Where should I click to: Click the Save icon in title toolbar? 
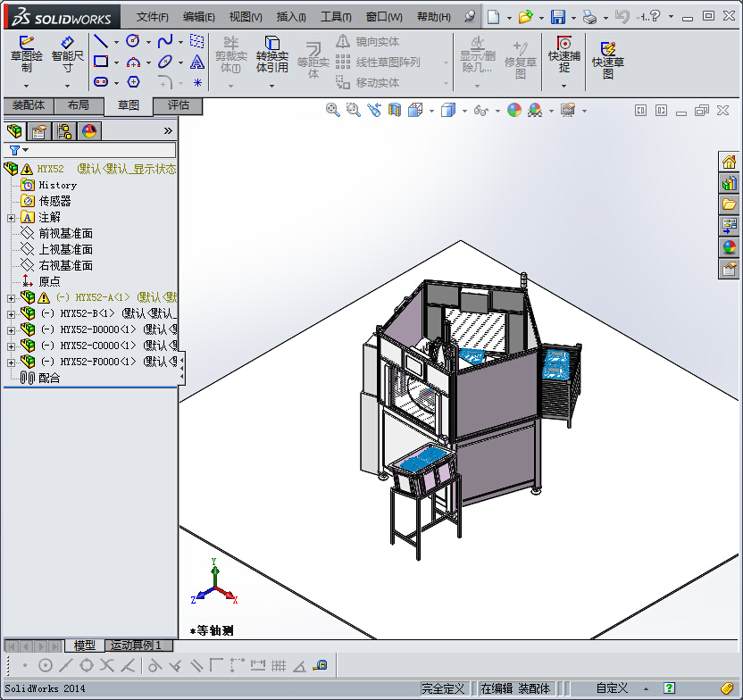(558, 17)
